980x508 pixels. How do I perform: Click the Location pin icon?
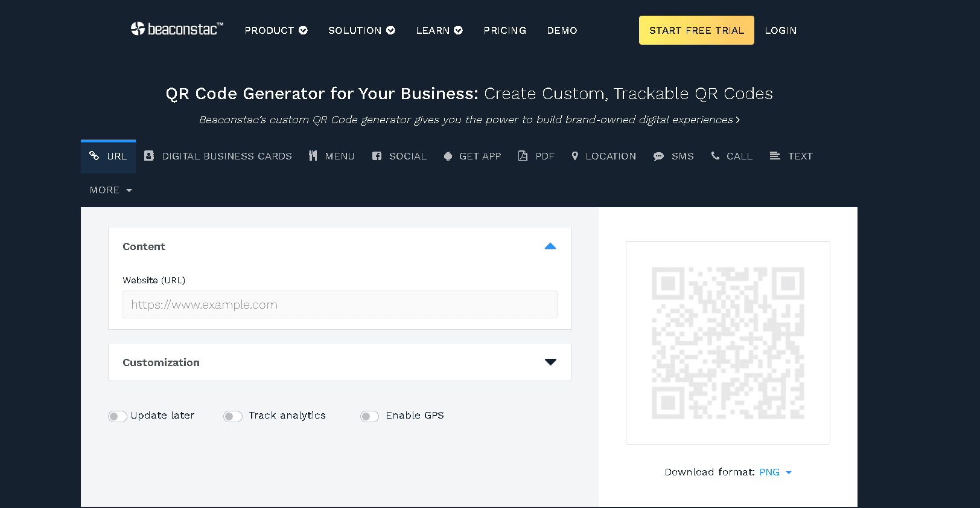[575, 156]
